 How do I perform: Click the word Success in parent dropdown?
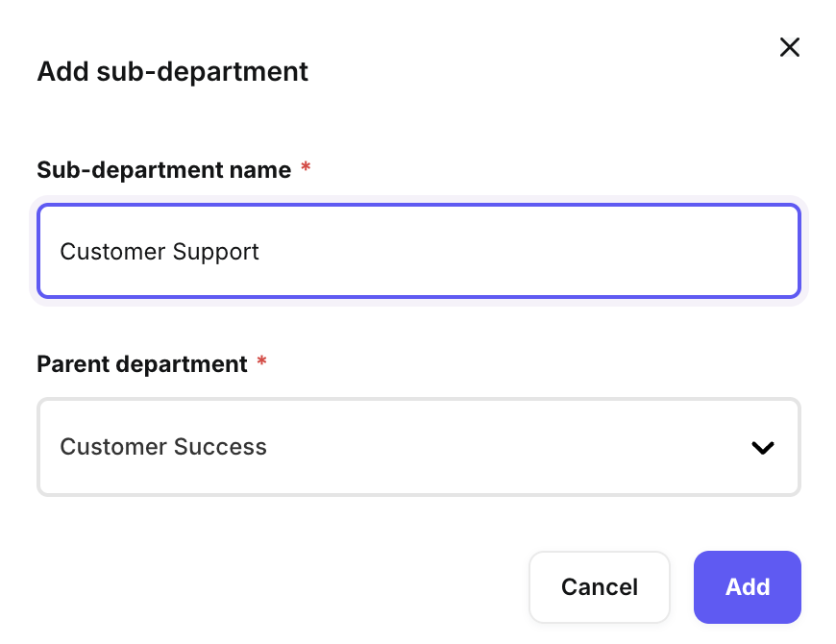pyautogui.click(x=221, y=447)
